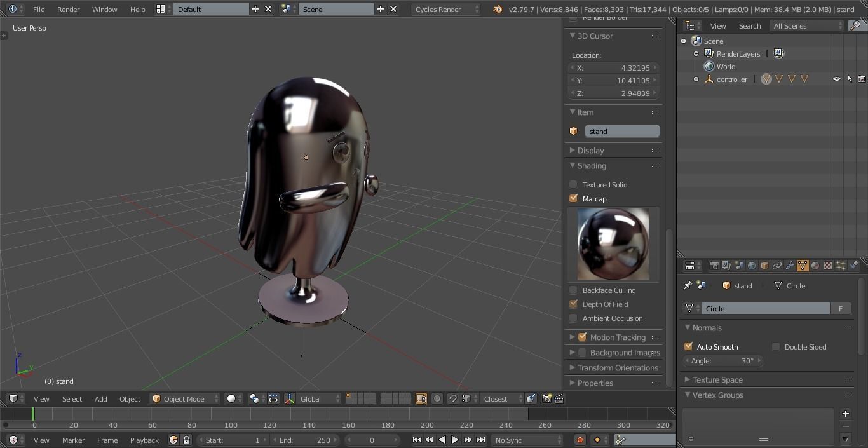Screen dimensions: 868x448
Task: Click the keying set key icon
Action: click(621, 440)
